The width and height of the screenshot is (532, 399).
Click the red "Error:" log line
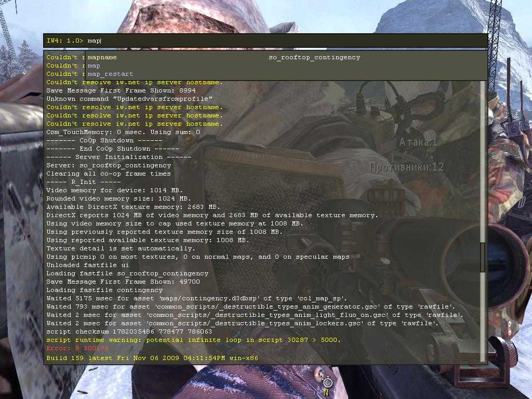pos(77,348)
